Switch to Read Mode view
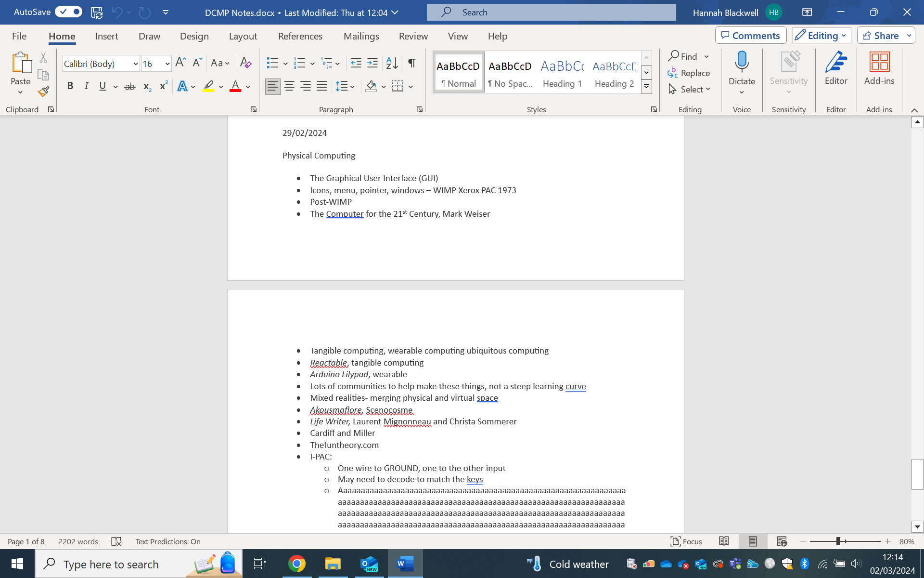The image size is (924, 578). [724, 541]
